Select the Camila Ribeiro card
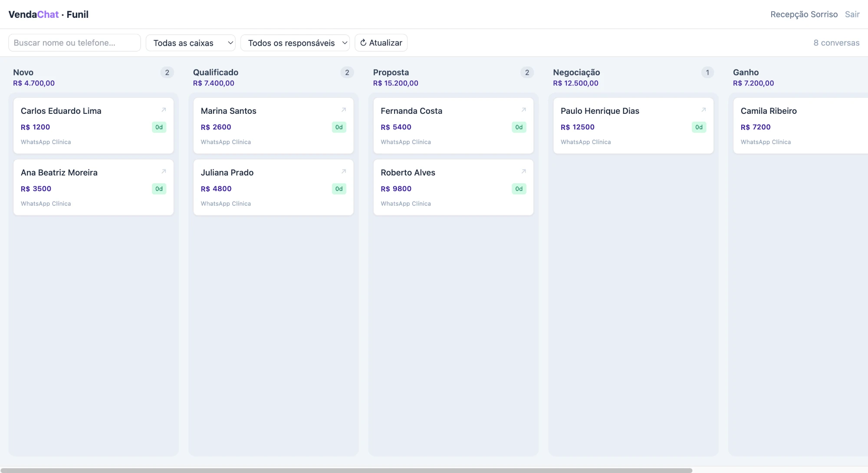This screenshot has width=868, height=473. (x=801, y=126)
